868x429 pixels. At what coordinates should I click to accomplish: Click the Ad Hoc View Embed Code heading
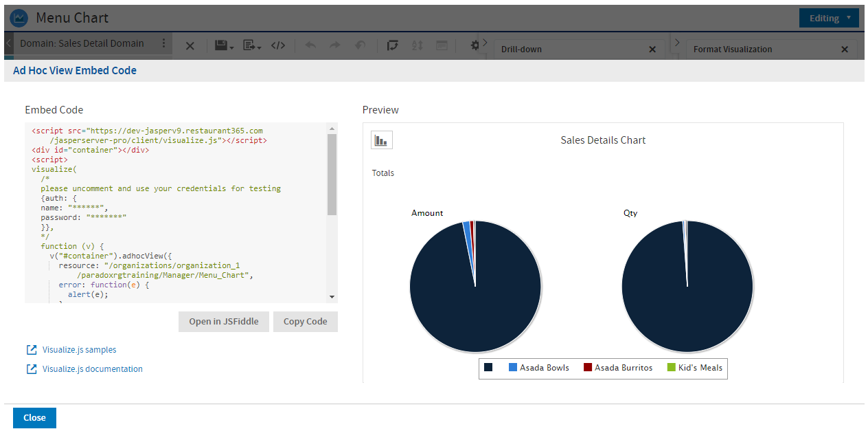[x=75, y=70]
